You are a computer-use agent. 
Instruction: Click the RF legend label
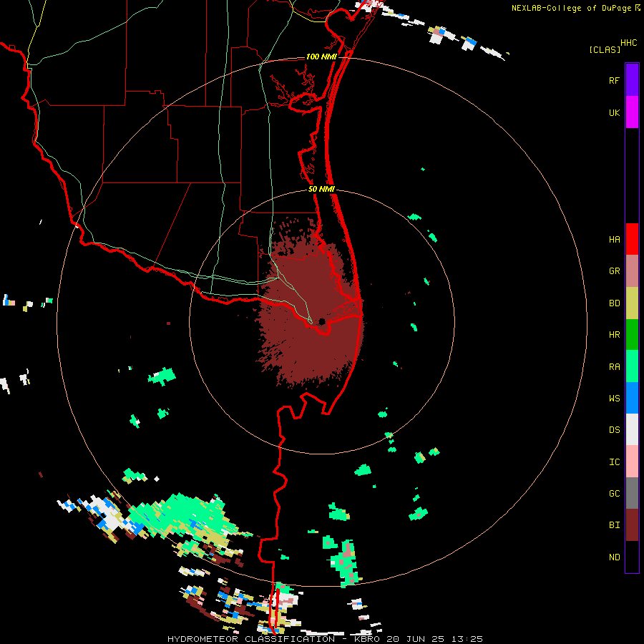click(614, 80)
